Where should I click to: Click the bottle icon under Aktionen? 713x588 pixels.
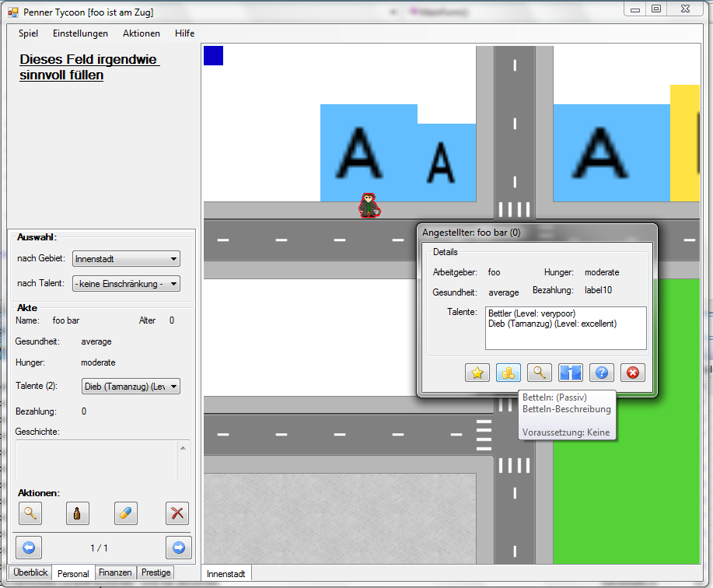pos(76,513)
